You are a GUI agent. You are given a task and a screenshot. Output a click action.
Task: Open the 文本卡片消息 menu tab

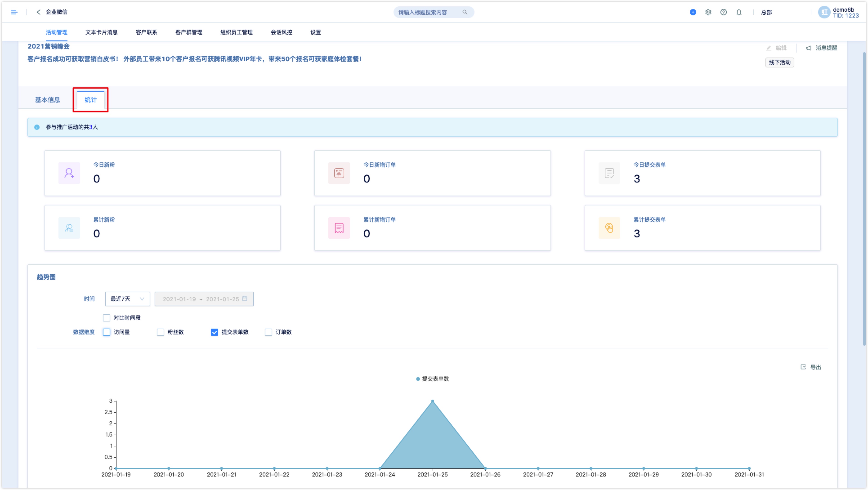tap(101, 32)
